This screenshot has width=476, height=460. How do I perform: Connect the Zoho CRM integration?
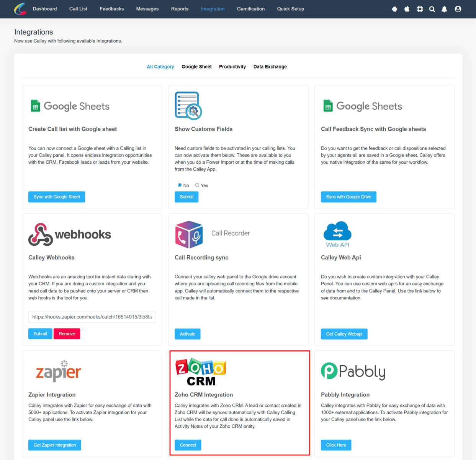pos(188,445)
